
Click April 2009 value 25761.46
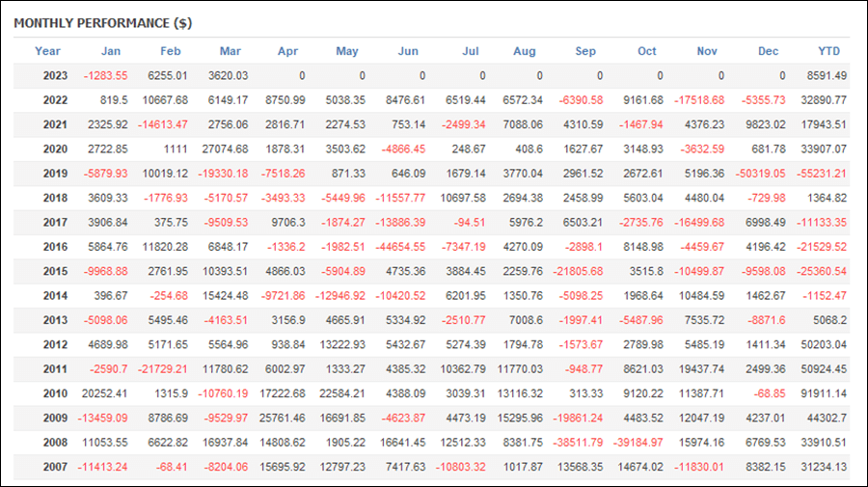point(282,419)
